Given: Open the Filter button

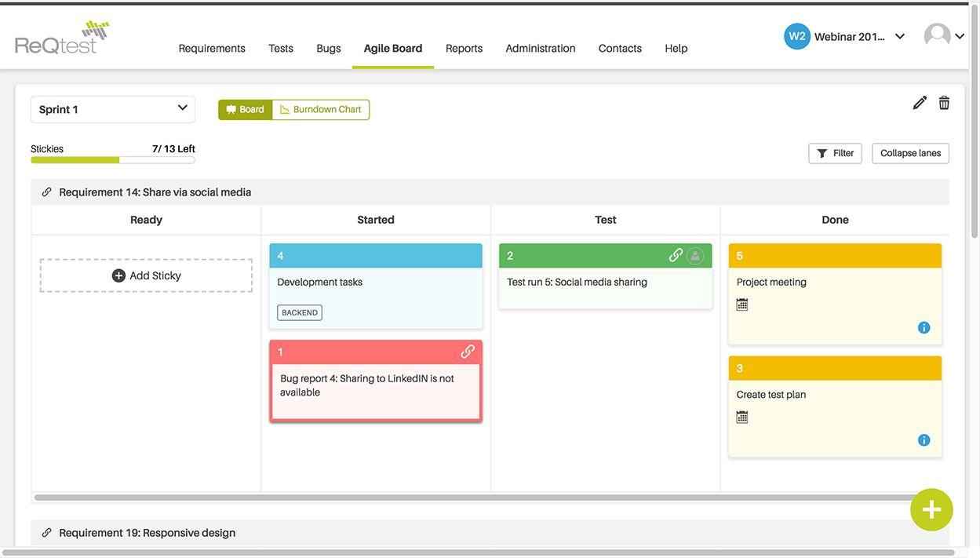Looking at the screenshot, I should [835, 154].
